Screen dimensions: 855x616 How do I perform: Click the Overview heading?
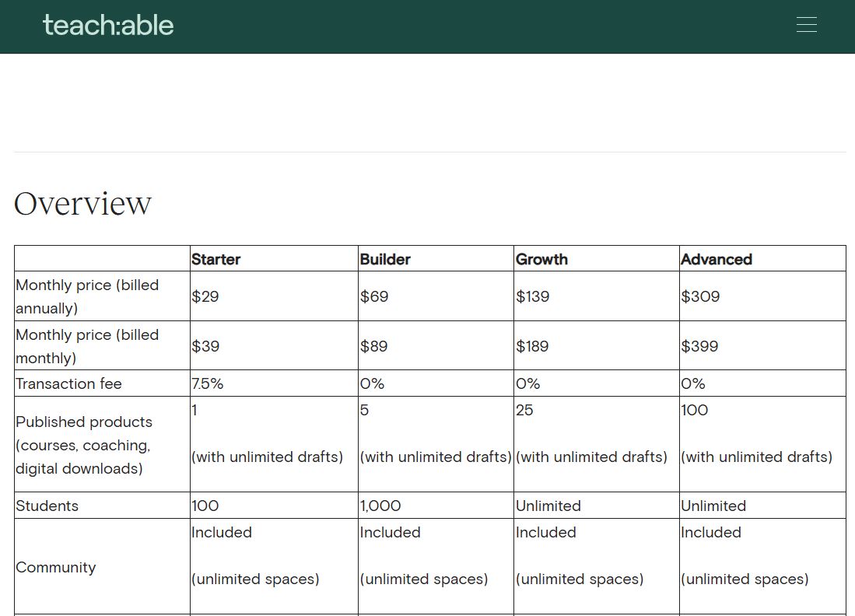82,203
